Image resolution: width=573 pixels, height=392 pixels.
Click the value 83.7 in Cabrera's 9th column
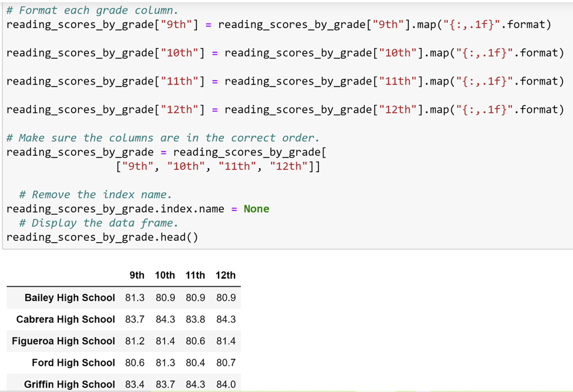[x=136, y=319]
